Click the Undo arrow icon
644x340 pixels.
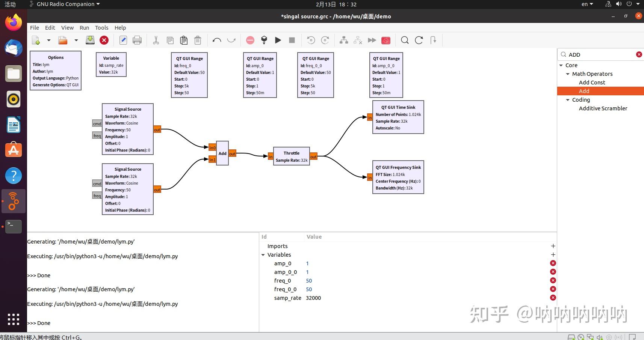point(217,40)
